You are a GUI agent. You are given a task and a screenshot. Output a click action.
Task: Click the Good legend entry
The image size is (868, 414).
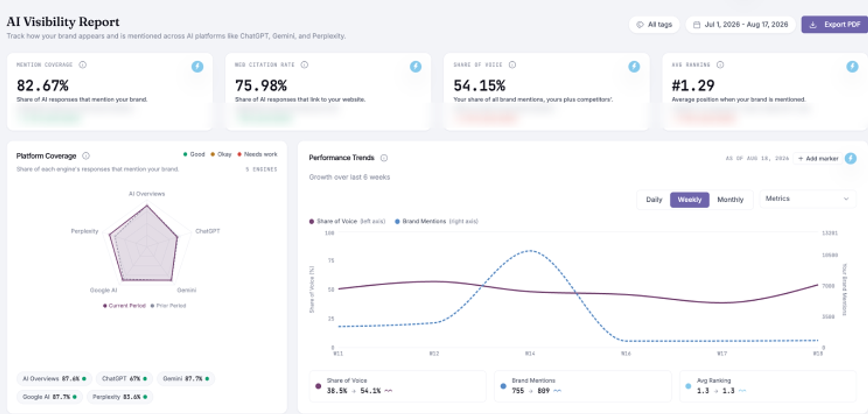click(x=194, y=155)
